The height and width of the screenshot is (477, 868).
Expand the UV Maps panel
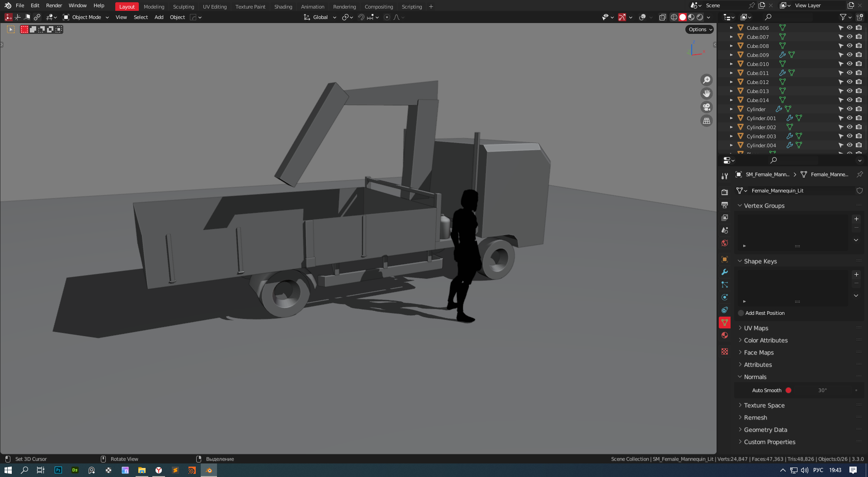[x=756, y=328]
